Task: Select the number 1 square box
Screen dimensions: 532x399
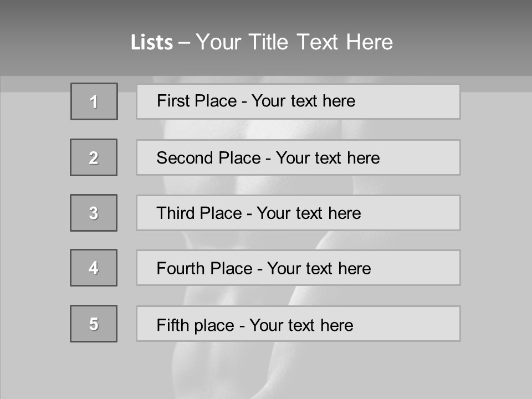Action: (x=94, y=101)
